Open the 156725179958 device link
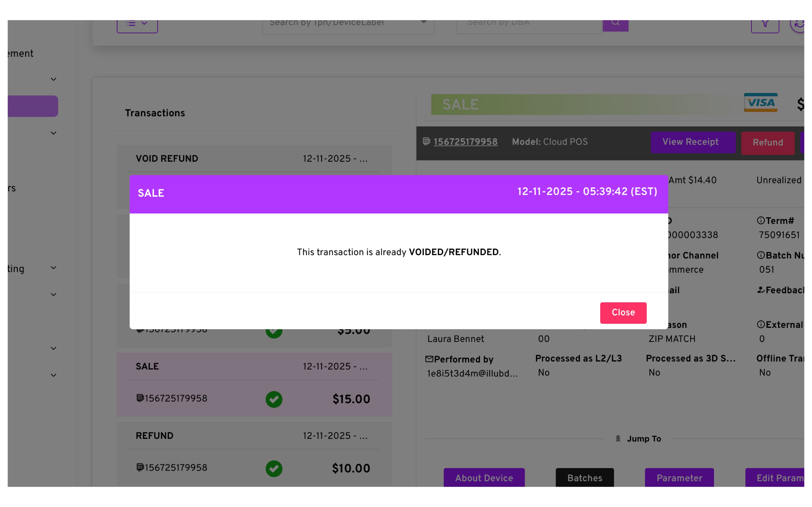Viewport: 812px width, 507px height. (465, 142)
